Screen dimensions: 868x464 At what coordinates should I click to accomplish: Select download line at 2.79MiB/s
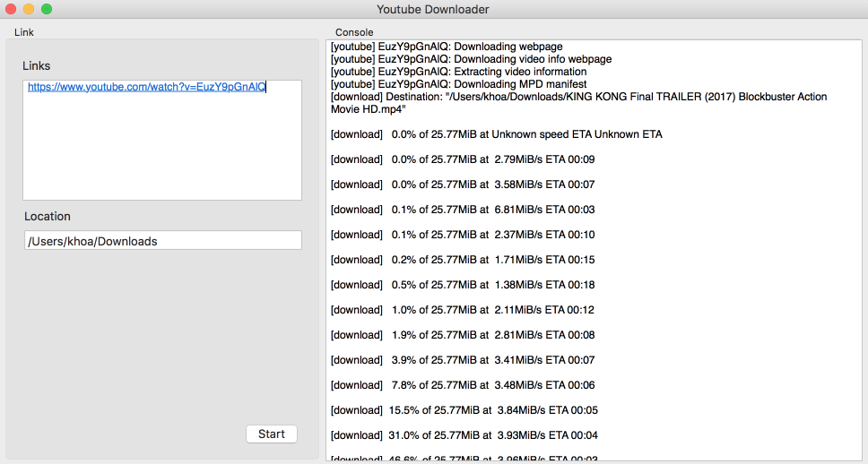pos(462,159)
